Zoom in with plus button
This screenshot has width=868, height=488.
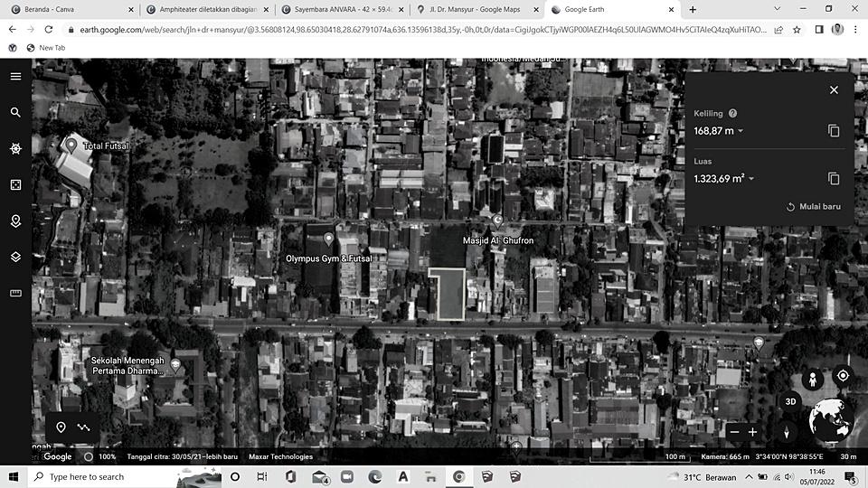tap(752, 432)
